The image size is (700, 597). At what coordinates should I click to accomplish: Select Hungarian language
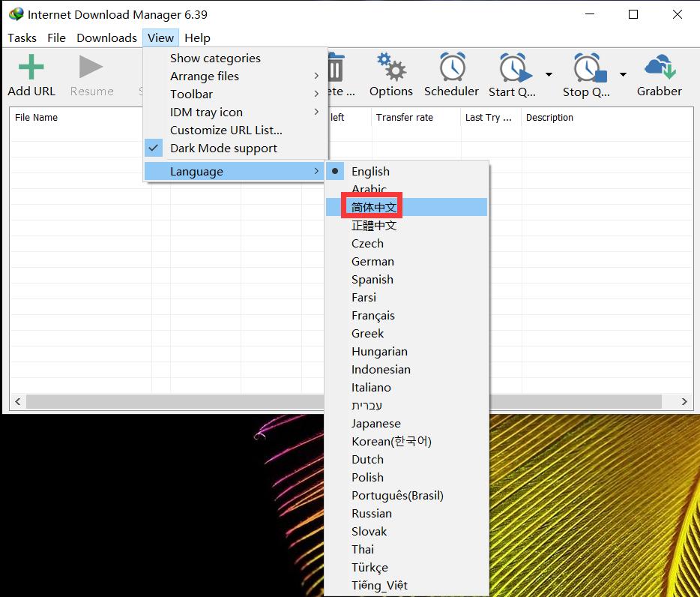click(406, 351)
